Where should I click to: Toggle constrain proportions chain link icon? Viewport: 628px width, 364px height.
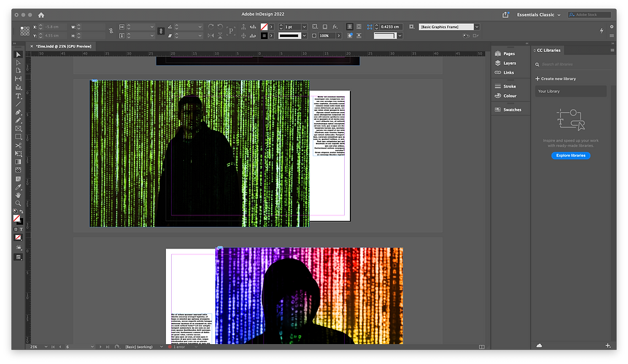111,29
